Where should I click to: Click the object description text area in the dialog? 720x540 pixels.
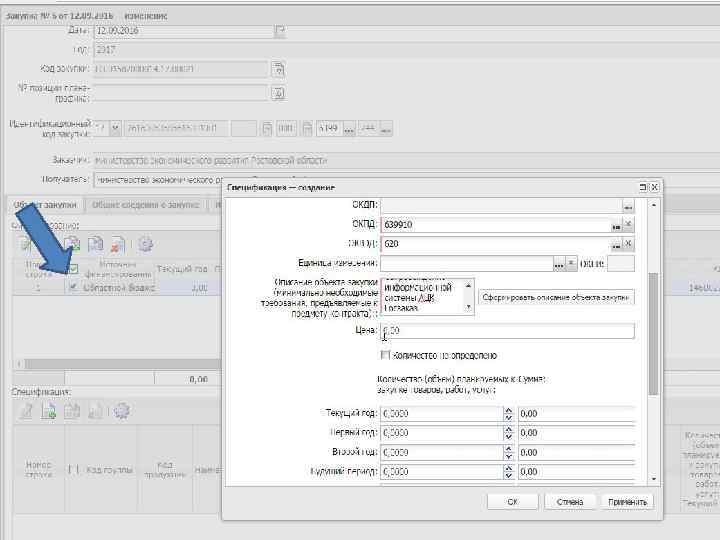tap(422, 297)
